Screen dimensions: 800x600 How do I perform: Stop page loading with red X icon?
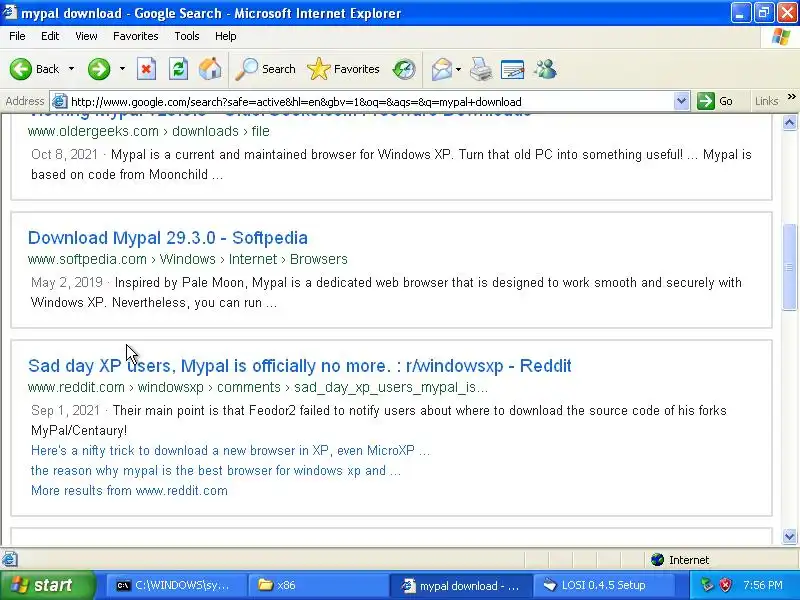tap(146, 69)
